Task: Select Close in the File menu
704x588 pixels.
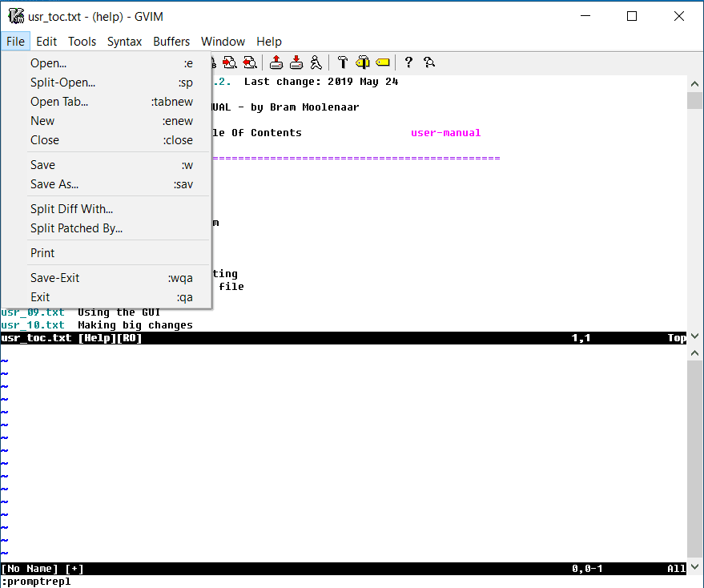Action: pos(107,140)
